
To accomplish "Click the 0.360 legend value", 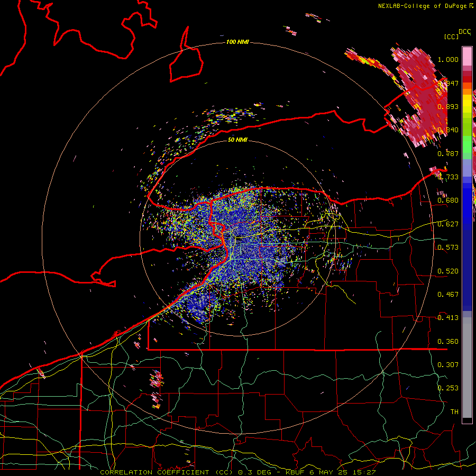I will pos(448,342).
